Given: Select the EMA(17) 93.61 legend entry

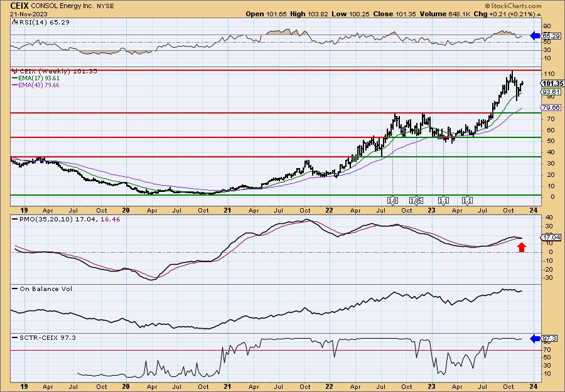Looking at the screenshot, I should click(x=36, y=78).
